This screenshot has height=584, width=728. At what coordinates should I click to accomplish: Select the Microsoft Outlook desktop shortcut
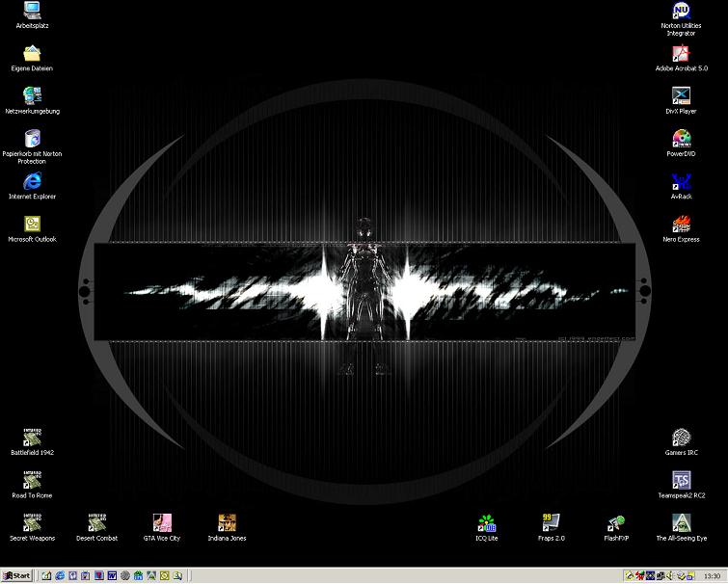32,224
